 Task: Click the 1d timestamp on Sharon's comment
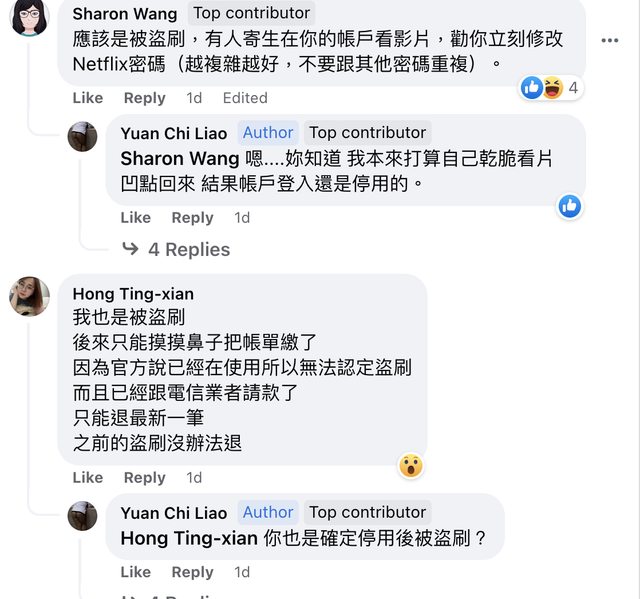pyautogui.click(x=194, y=98)
